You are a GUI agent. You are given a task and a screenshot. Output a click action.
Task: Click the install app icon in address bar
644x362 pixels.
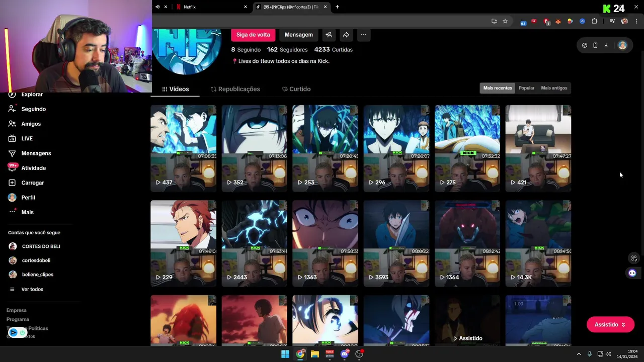(x=494, y=21)
